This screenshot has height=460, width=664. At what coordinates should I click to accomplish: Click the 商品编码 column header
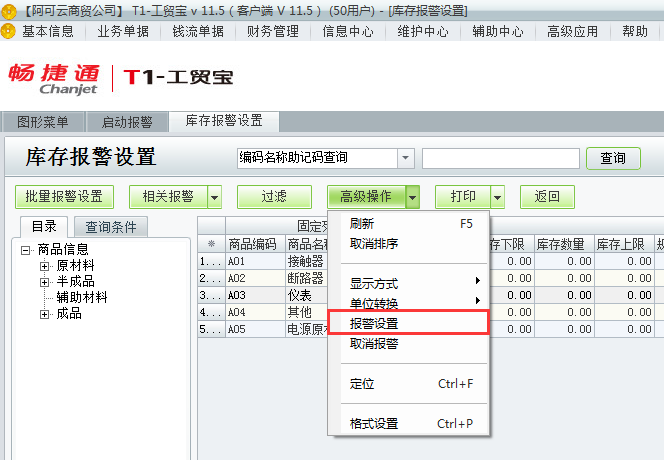[255, 244]
